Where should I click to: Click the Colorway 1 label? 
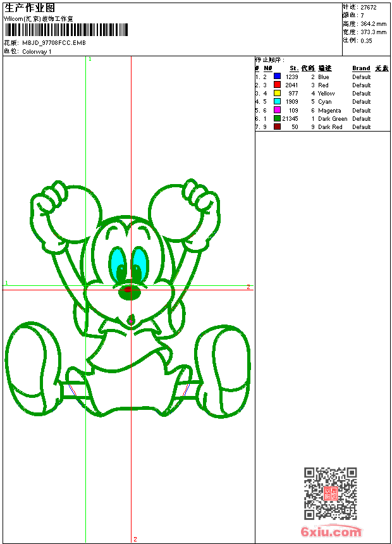(x=37, y=52)
